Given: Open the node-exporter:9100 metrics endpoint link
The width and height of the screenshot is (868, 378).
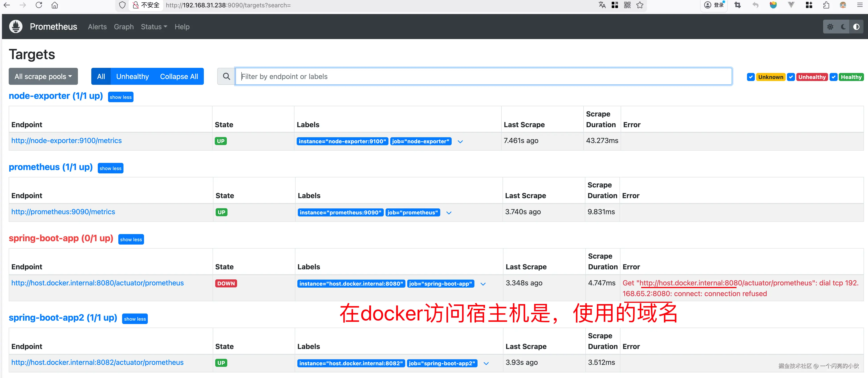Looking at the screenshot, I should coord(66,141).
